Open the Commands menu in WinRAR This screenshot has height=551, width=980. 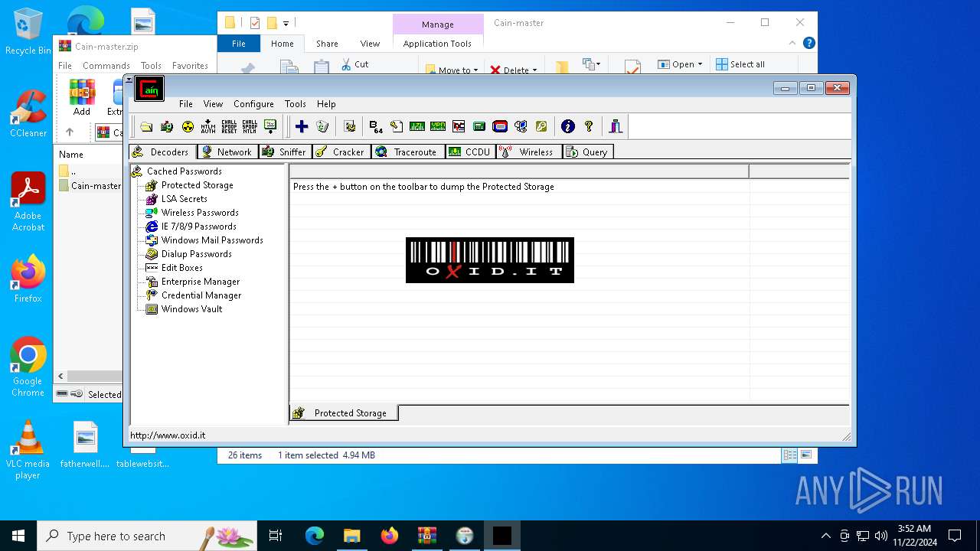point(106,66)
